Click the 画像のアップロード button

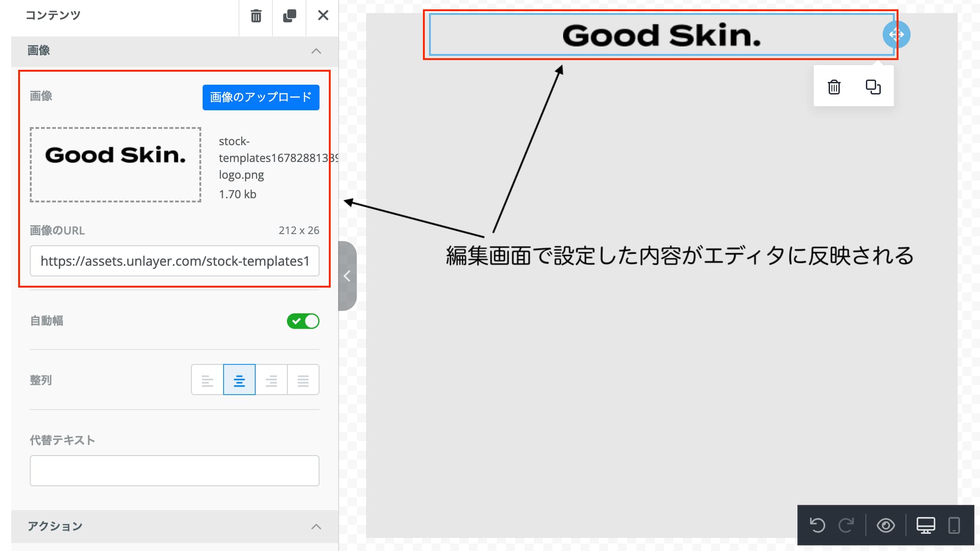tap(261, 97)
